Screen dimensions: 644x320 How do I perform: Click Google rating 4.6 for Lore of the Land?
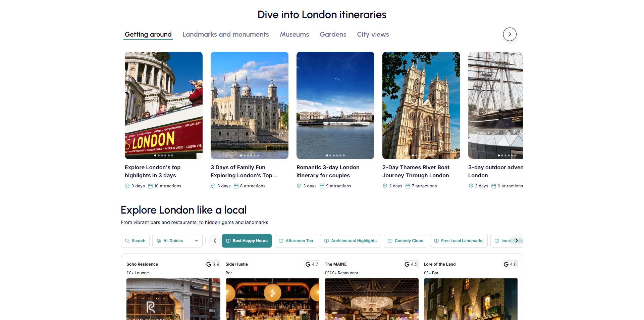[510, 264]
